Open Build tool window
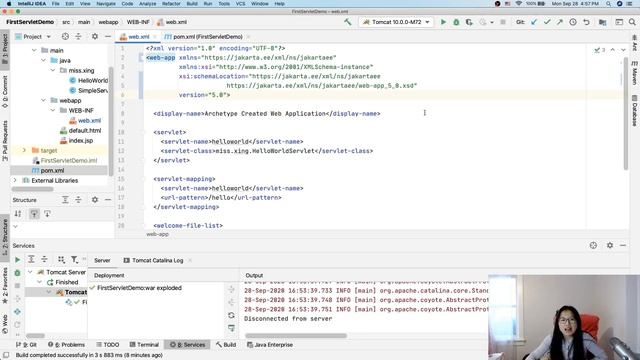This screenshot has height=360, width=640. click(x=226, y=345)
